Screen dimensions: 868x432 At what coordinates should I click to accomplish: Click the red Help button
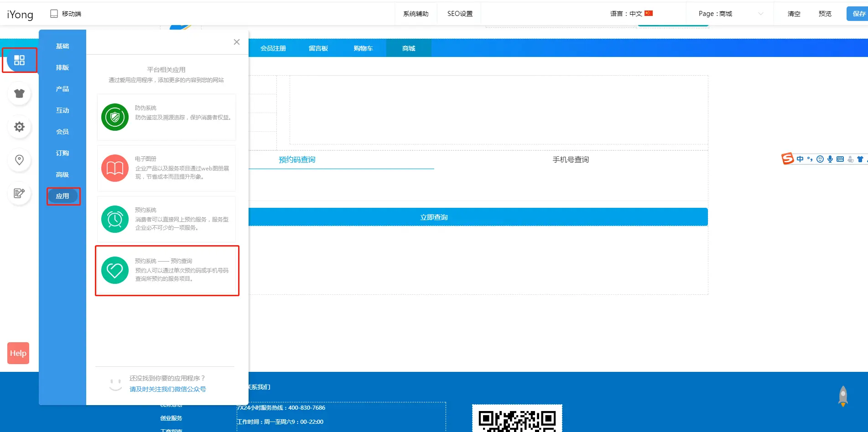point(18,353)
